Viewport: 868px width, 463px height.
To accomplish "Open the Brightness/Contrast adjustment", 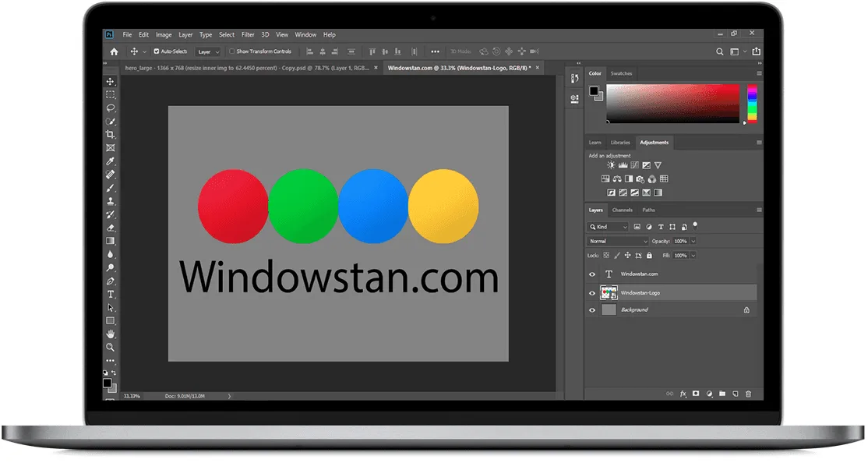I will pyautogui.click(x=611, y=165).
